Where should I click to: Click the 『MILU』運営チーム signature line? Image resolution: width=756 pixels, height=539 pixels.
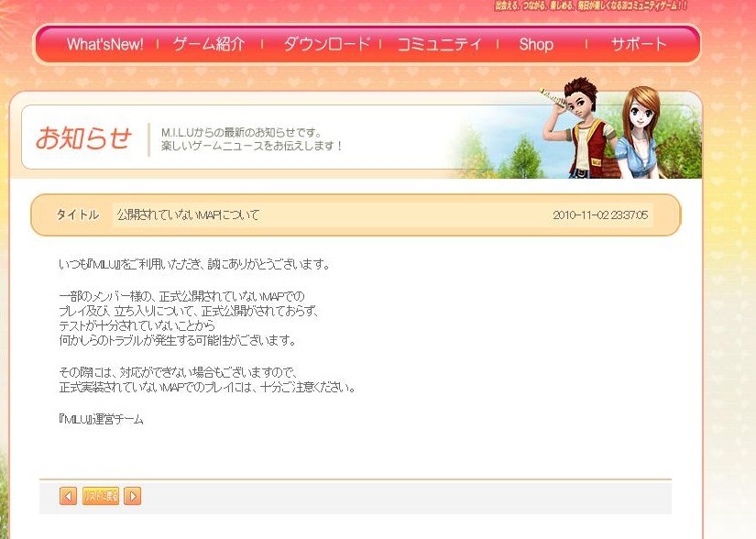tap(101, 420)
